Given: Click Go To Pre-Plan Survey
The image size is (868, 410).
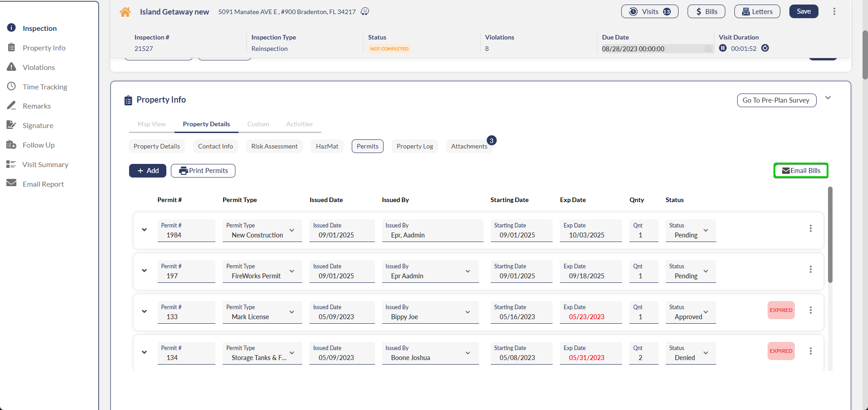Looking at the screenshot, I should [776, 100].
